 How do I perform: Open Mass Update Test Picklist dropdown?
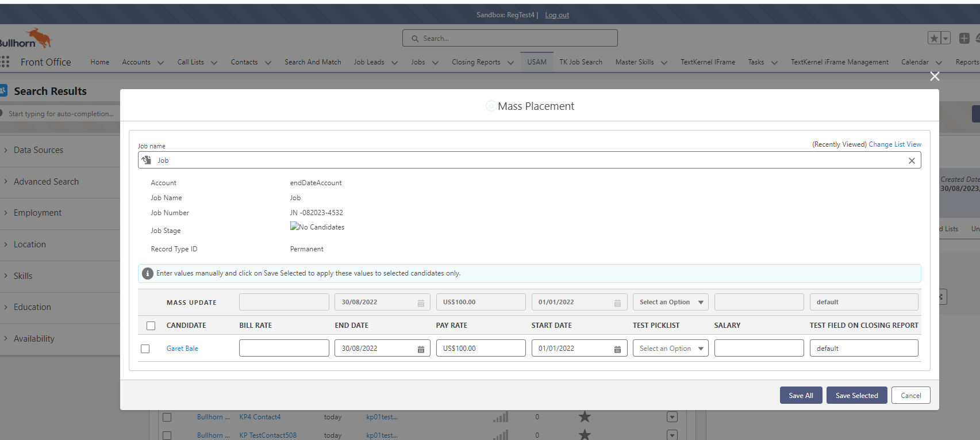pyautogui.click(x=670, y=302)
